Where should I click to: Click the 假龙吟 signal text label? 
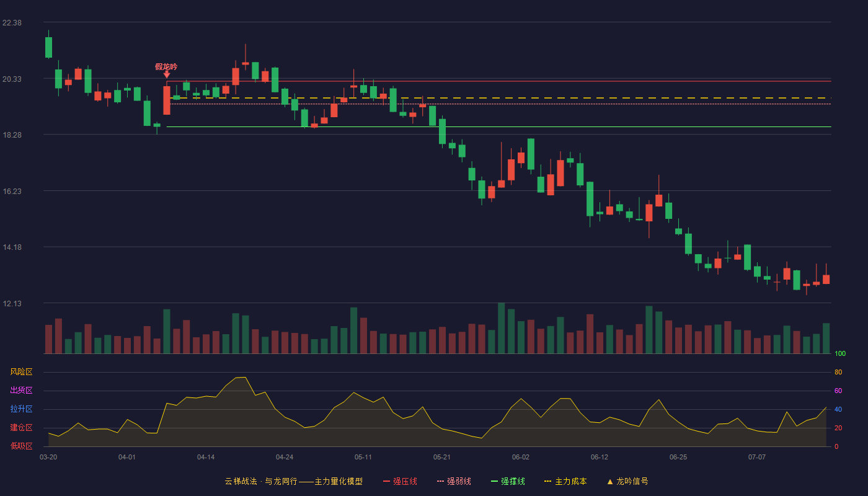tap(166, 66)
